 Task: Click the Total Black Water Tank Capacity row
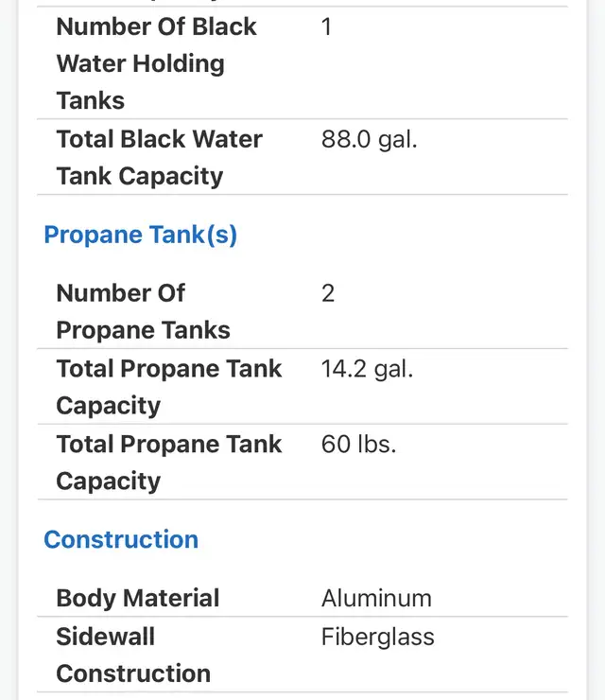click(x=302, y=157)
